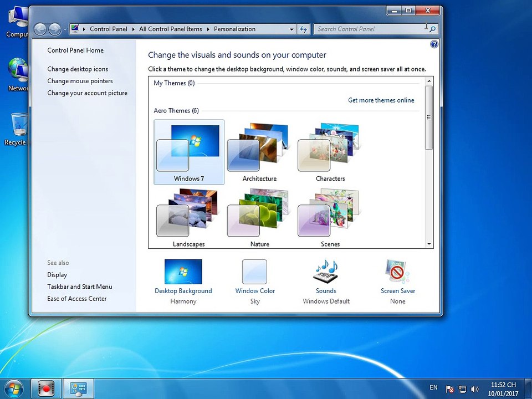
Task: Open Change mouse pointers link
Action: tap(80, 81)
